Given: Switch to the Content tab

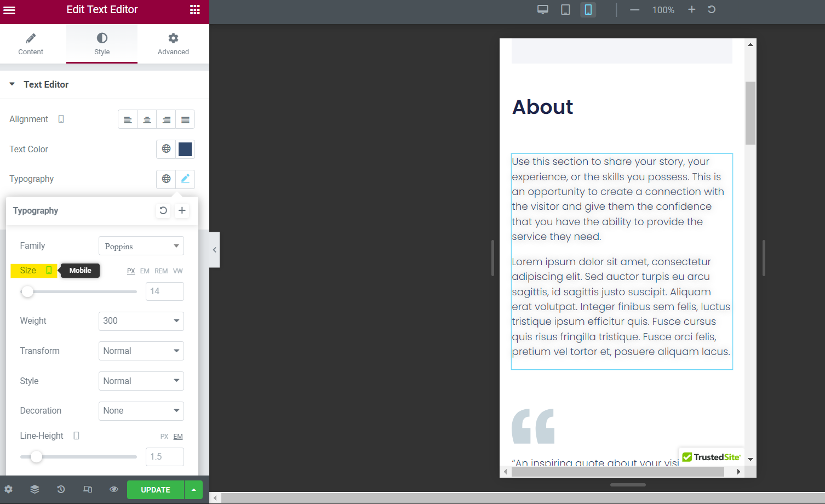Looking at the screenshot, I should pos(31,43).
